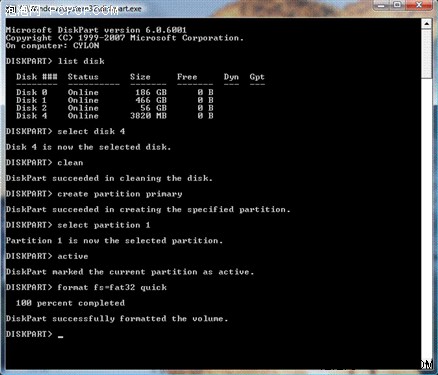Viewport: 438px width, 375px height.
Task: Maximize the DiskPart console window
Action: tap(397, 5)
